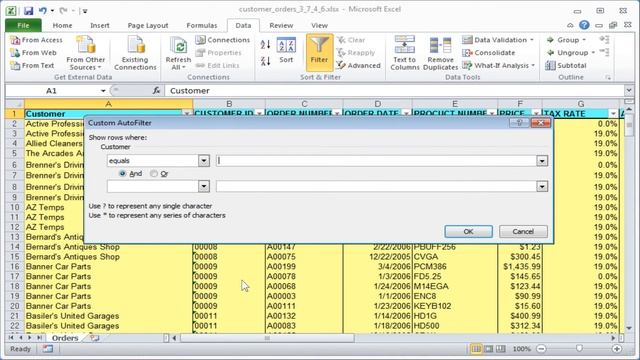Switch to Page Break Preview in status bar
The width and height of the screenshot is (640, 360).
(x=500, y=349)
